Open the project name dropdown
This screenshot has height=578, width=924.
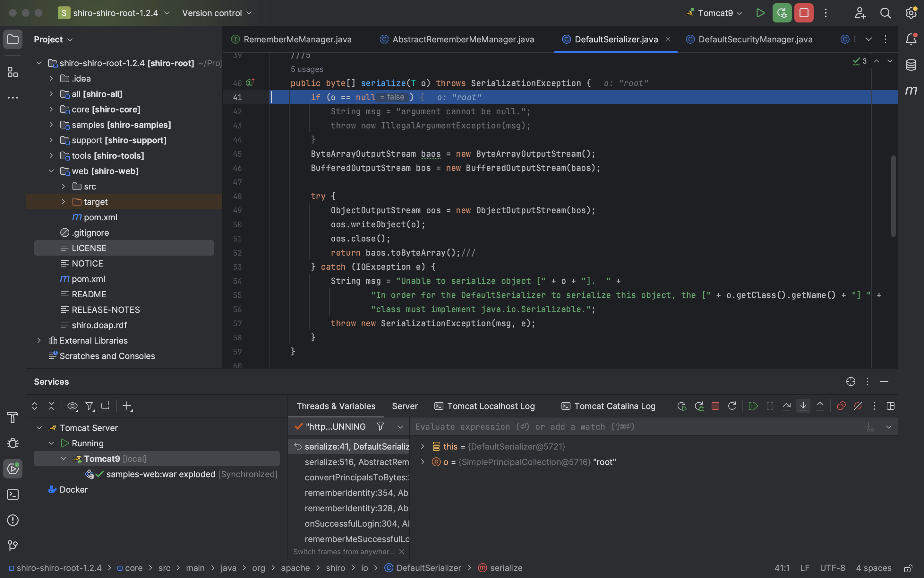[x=114, y=13]
